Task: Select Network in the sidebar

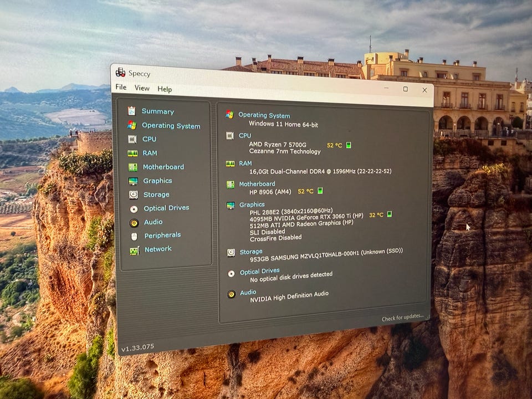Action: 158,249
